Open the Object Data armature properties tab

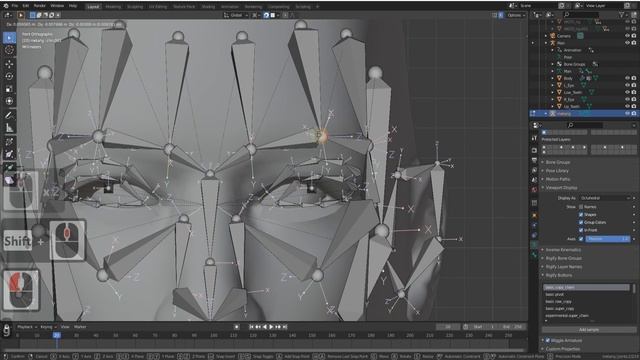(534, 245)
